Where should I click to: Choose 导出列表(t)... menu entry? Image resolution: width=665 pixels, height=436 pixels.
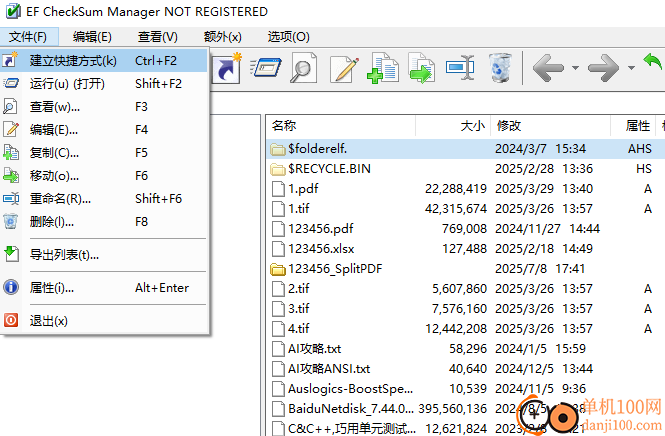tap(104, 254)
